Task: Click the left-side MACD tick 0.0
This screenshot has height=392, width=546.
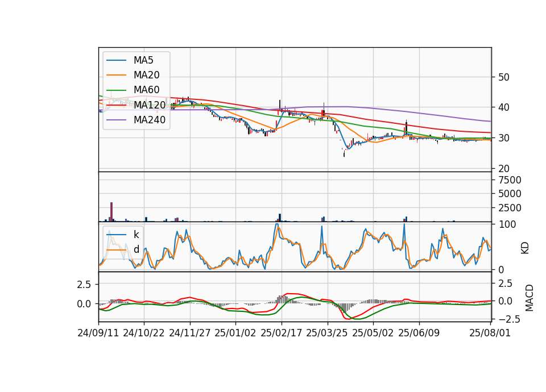Action: point(84,304)
